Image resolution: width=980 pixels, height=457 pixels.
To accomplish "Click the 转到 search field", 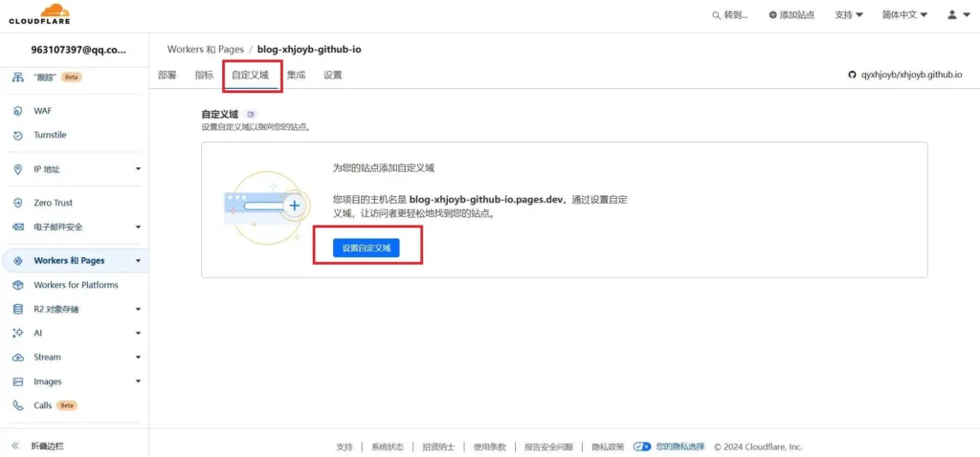I will (730, 15).
